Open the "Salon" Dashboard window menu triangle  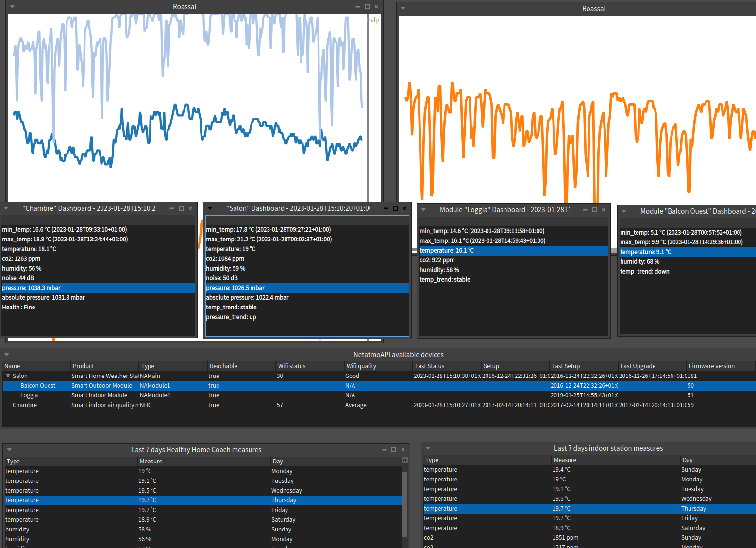point(210,208)
